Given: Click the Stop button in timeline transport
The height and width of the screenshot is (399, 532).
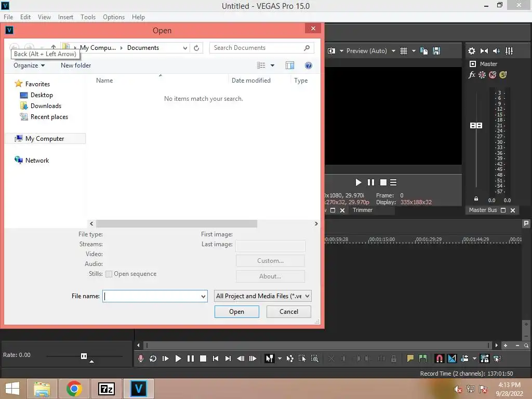Looking at the screenshot, I should (203, 358).
